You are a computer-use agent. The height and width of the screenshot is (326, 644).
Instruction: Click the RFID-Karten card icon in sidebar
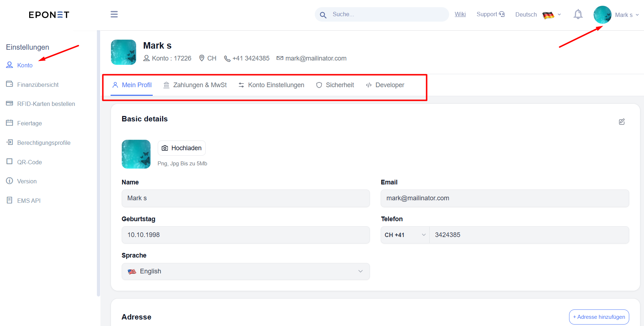(9, 103)
